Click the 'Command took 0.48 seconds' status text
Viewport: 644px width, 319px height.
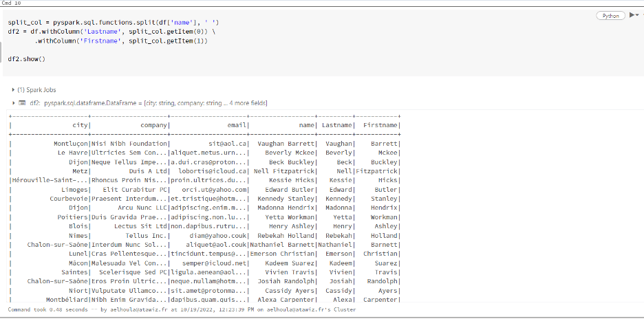48,310
